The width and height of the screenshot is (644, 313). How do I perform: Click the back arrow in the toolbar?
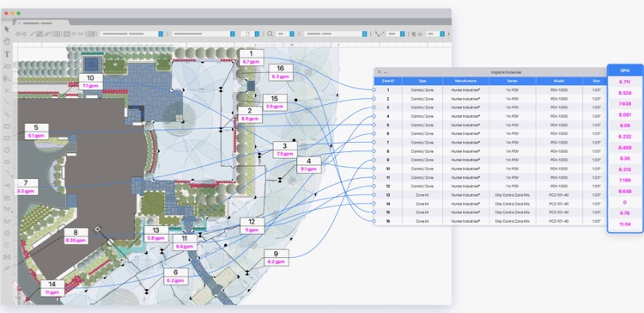tap(18, 34)
